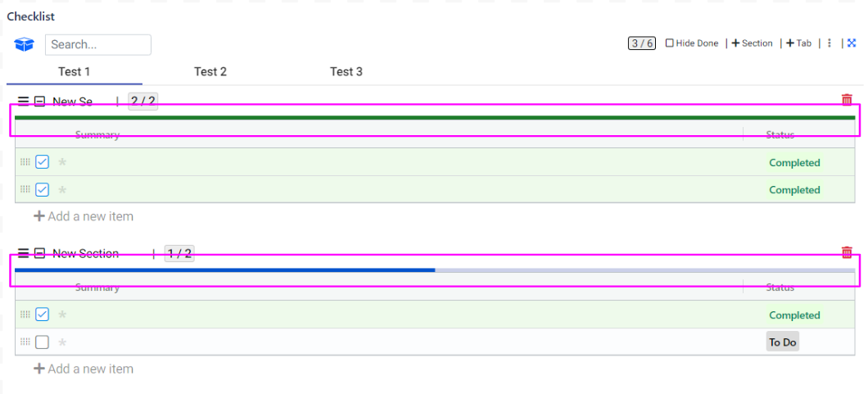868x394 pixels.
Task: Check the unchecked To Do item checkbox
Action: [x=42, y=342]
